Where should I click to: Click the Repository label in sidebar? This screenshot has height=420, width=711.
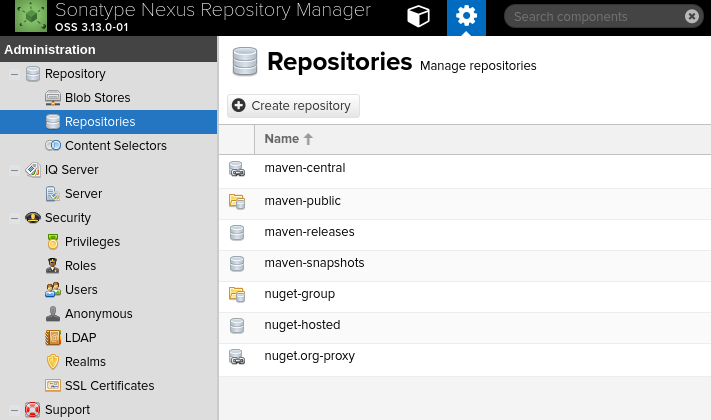(x=75, y=73)
